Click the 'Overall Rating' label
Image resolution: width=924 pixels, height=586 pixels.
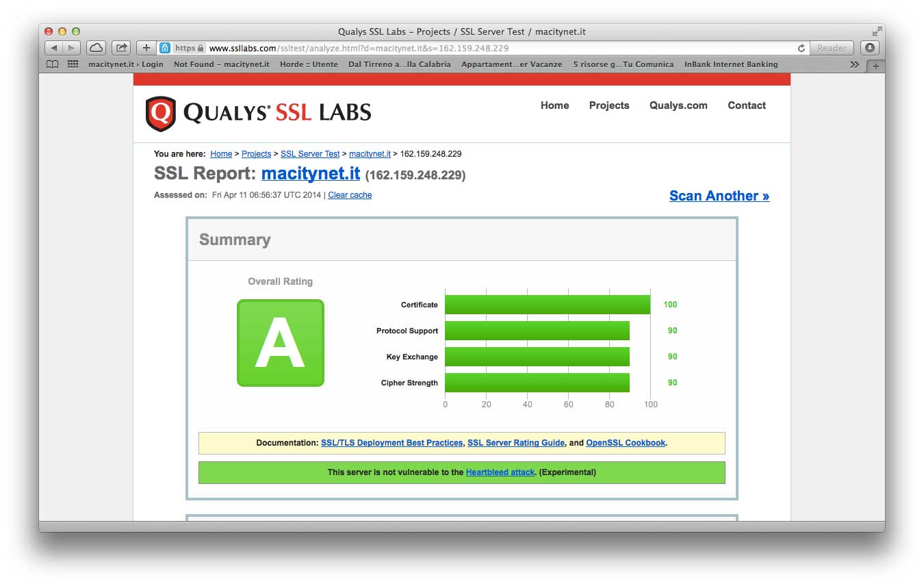pyautogui.click(x=281, y=281)
